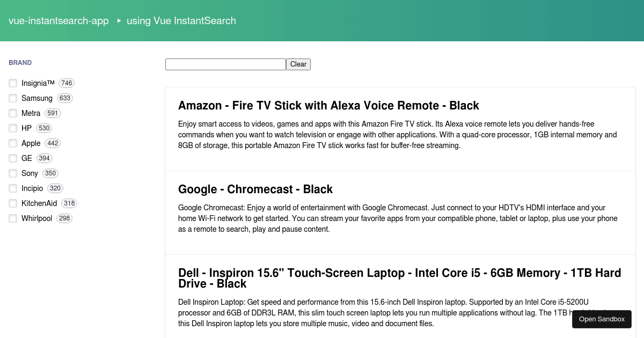Click the 746 count badge beside Insignia
Viewport: 644px width, 338px height.
(x=67, y=83)
